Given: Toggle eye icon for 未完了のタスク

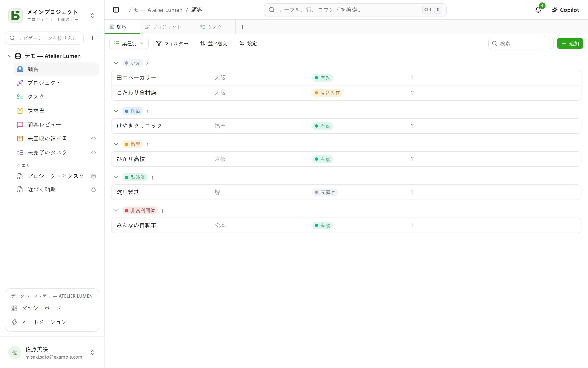Looking at the screenshot, I should [93, 153].
